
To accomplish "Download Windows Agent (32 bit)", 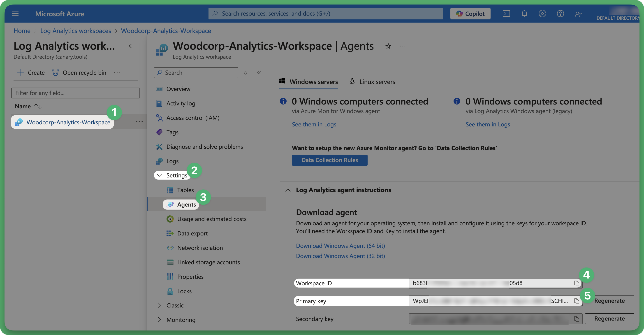I will [341, 256].
